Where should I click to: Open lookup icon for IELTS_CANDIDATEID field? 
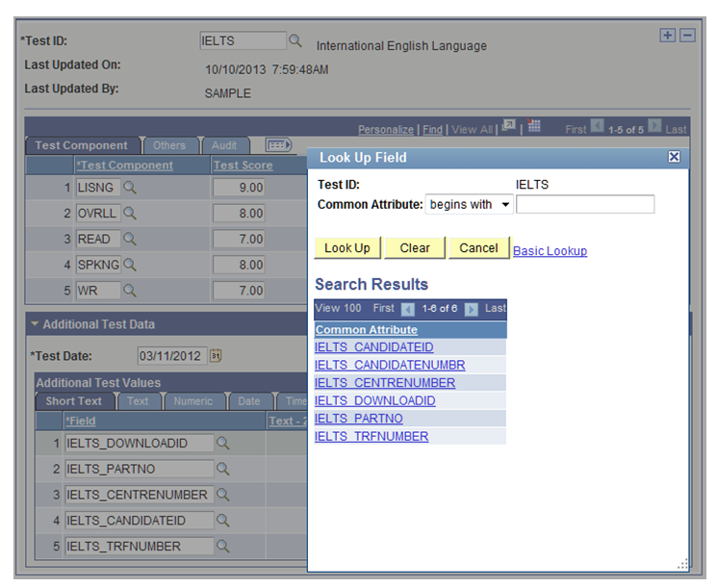[x=222, y=520]
